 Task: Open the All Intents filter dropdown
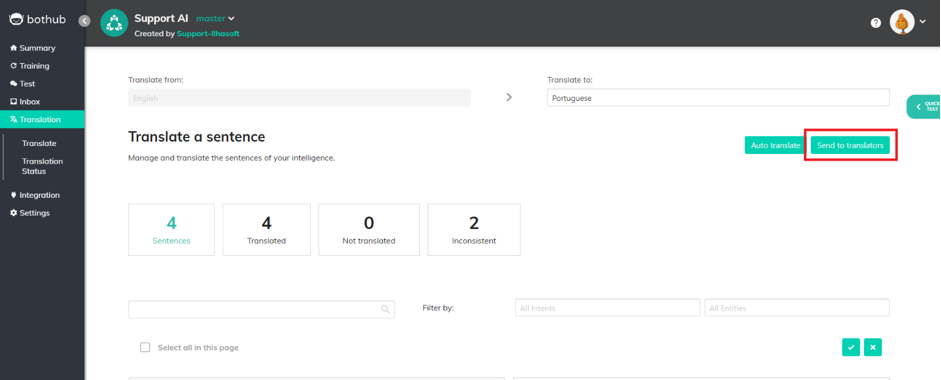pos(607,308)
